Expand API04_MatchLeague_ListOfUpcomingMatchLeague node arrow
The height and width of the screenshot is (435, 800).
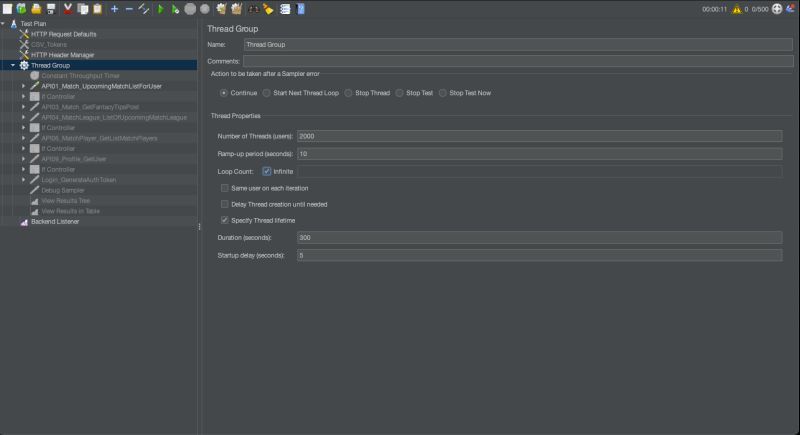(23, 117)
